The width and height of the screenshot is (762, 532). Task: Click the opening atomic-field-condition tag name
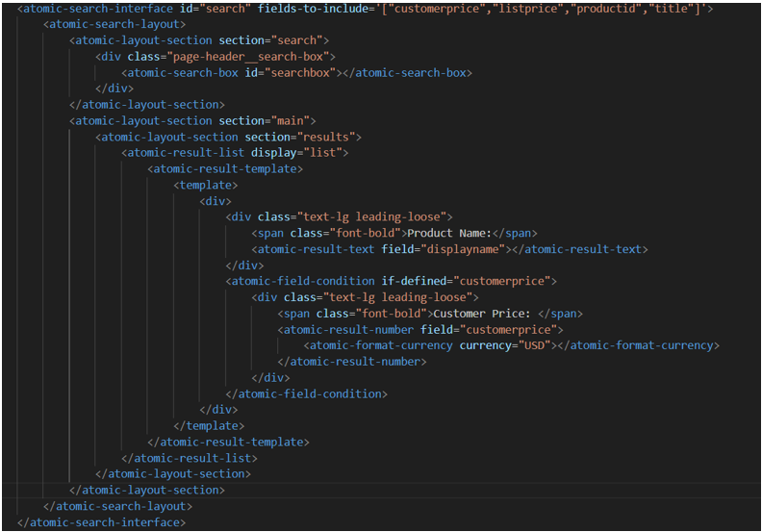[x=303, y=281]
